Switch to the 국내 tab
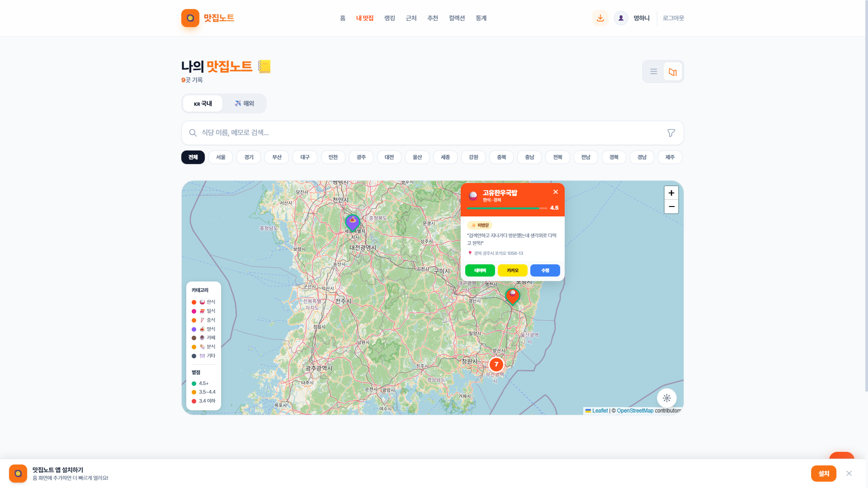The width and height of the screenshot is (868, 488). pos(203,103)
